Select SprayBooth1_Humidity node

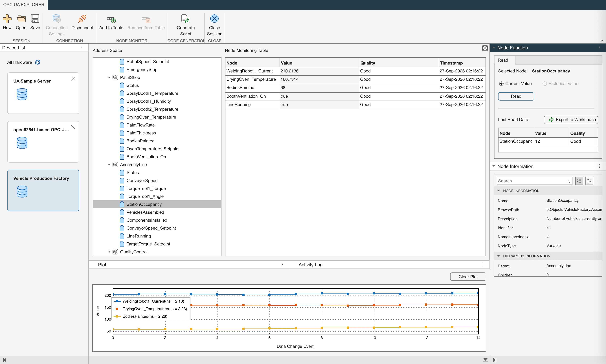(x=148, y=101)
